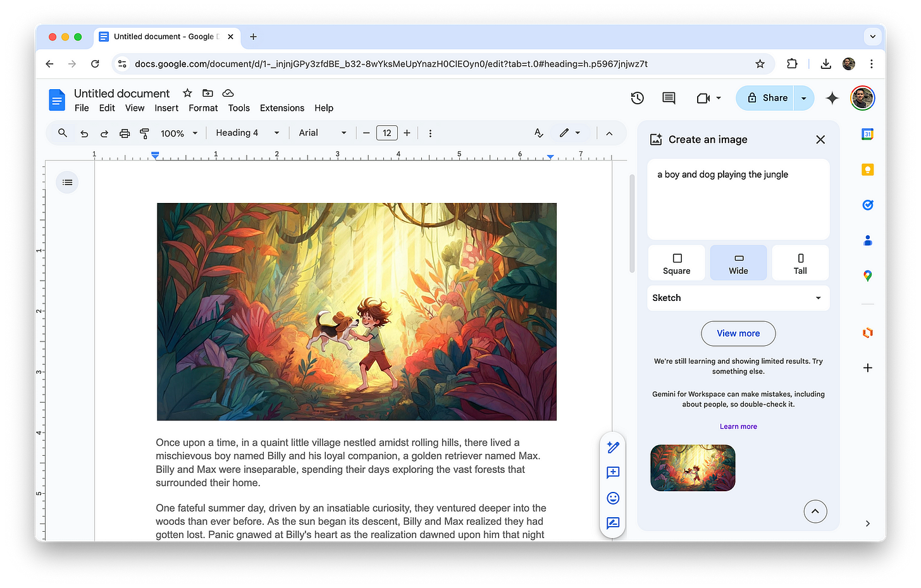
Task: Open version history clock icon
Action: point(638,98)
